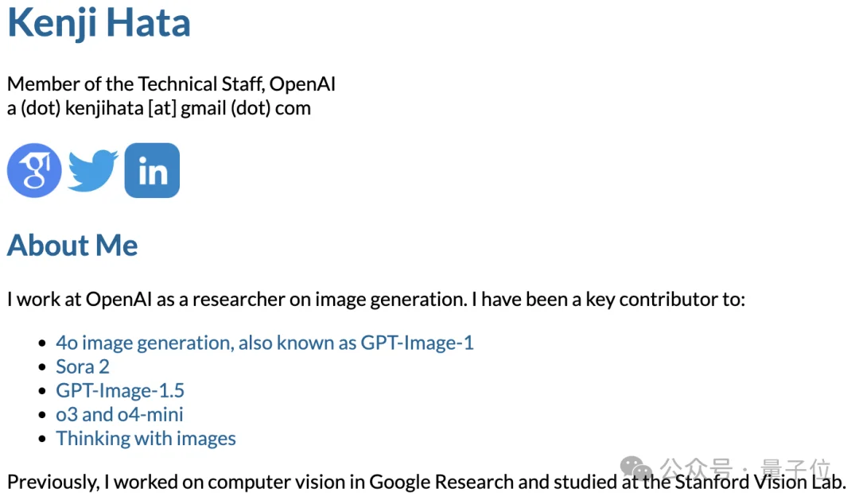Open the GPT-Image-1.5 link
859x504 pixels.
pos(120,390)
